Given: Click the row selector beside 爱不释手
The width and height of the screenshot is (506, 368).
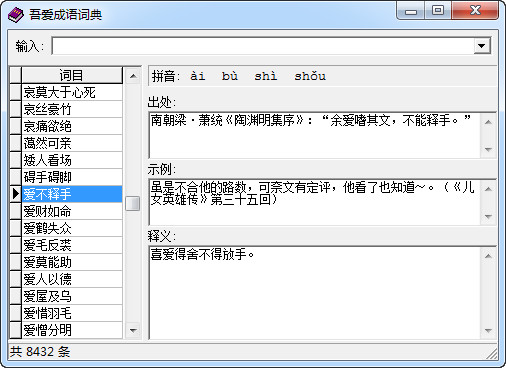Looking at the screenshot, I should [x=16, y=194].
